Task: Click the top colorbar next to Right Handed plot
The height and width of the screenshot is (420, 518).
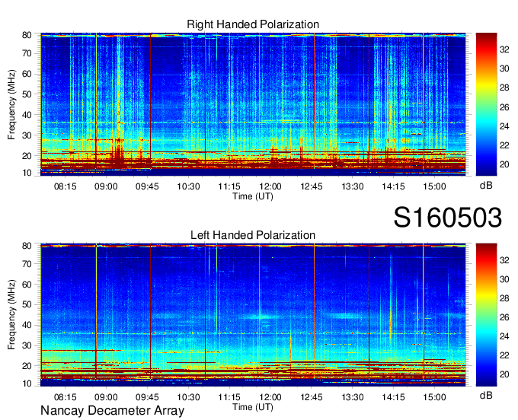Action: 486,104
